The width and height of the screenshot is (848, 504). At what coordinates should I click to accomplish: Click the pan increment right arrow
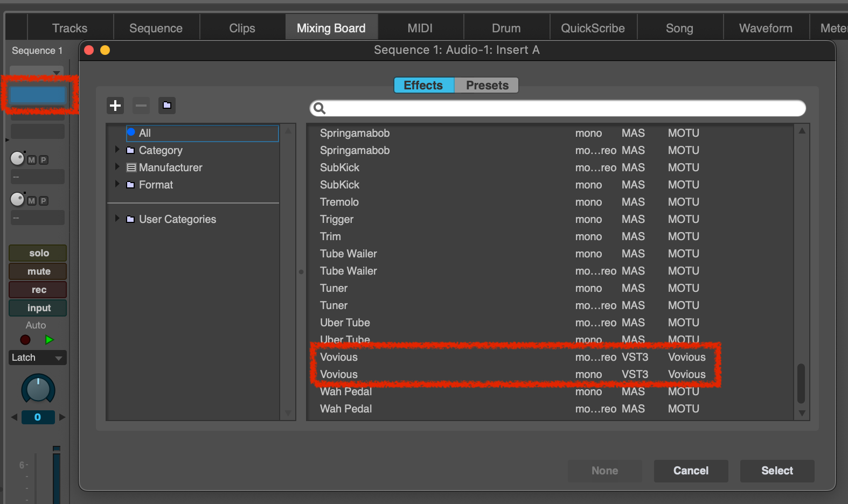[x=62, y=417]
